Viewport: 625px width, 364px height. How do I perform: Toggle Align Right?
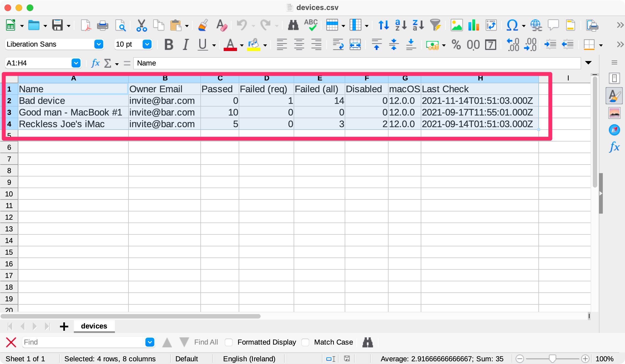coord(316,44)
